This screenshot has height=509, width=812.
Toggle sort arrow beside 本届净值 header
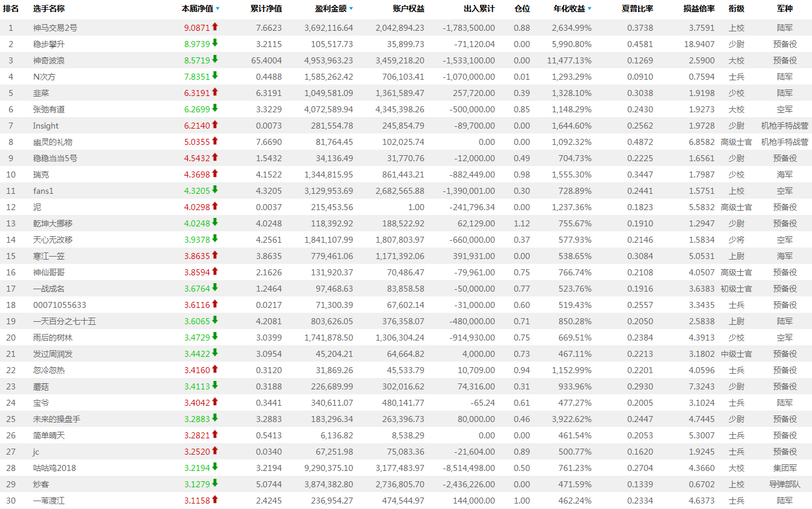coord(217,9)
